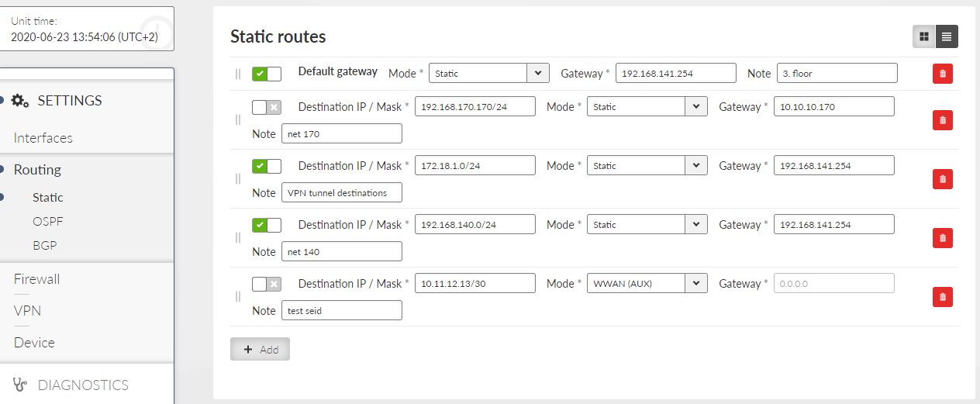Add a new static route
This screenshot has height=404, width=980.
[260, 349]
